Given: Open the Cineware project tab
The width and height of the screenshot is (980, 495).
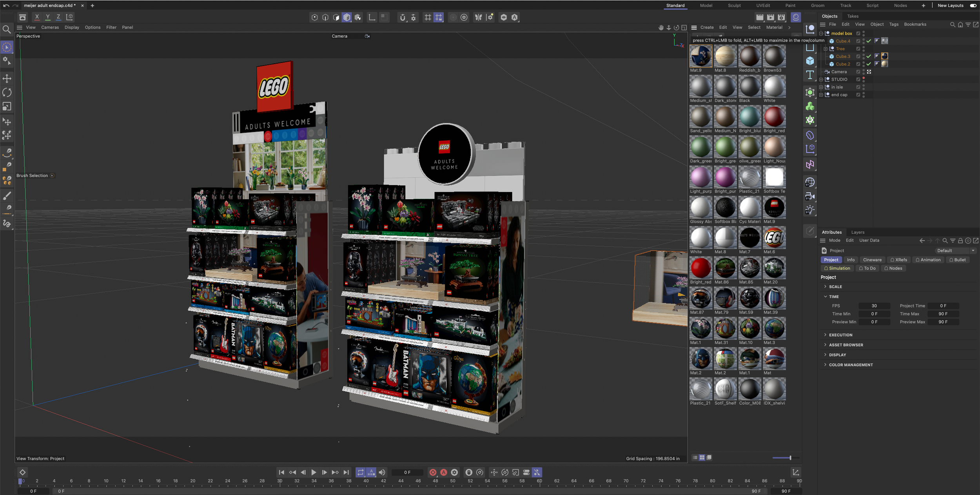Looking at the screenshot, I should [872, 260].
